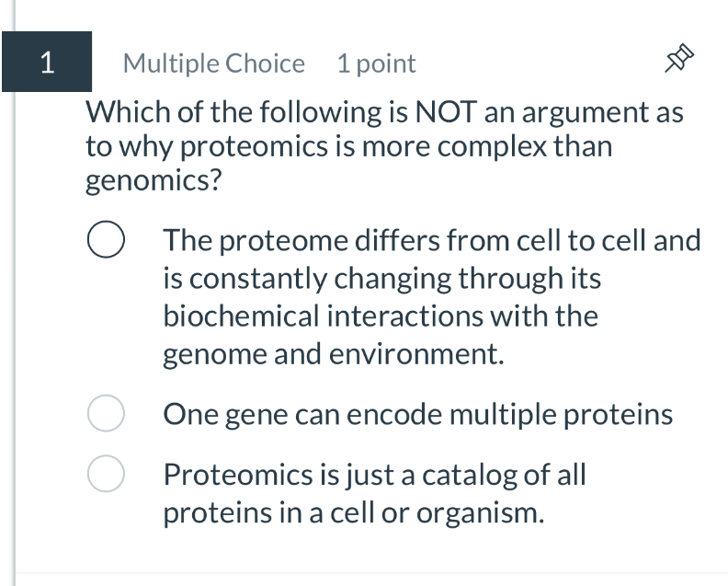Click the text "Proteomics is just a catalog of all"

click(374, 476)
